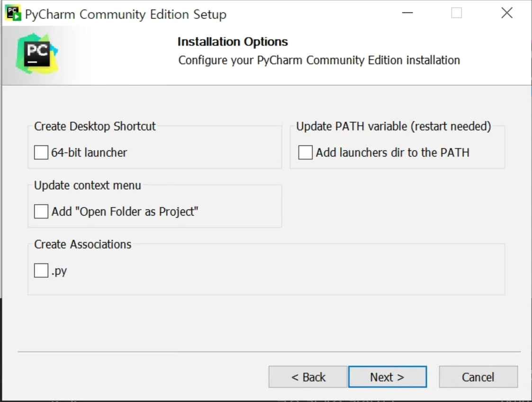Viewport: 532px width, 402px height.
Task: Click the Next > button
Action: pos(388,377)
